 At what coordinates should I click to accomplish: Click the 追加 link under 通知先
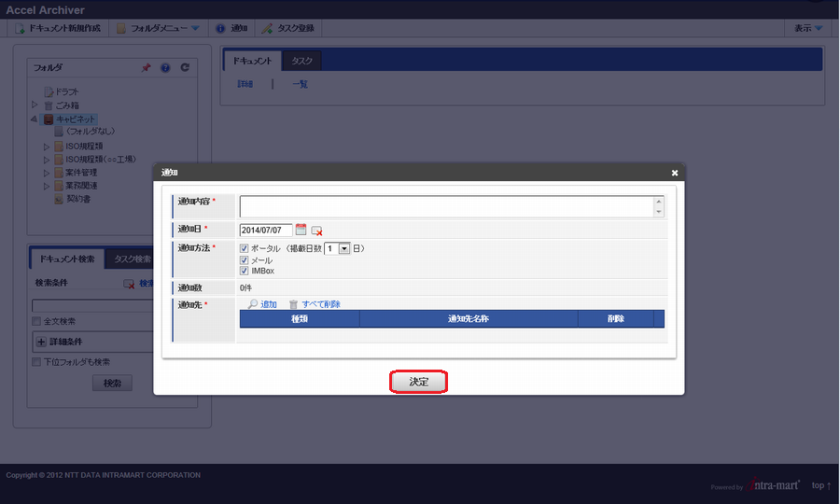point(269,304)
